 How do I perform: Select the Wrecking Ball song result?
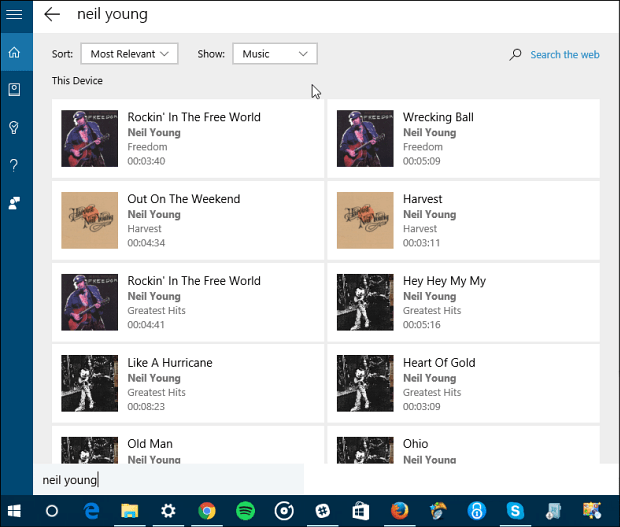tap(463, 138)
